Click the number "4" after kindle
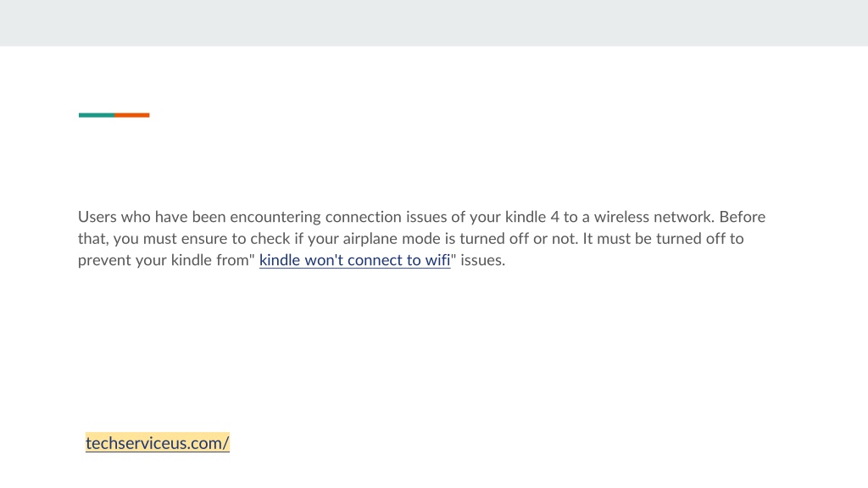The image size is (868, 488). (x=554, y=217)
